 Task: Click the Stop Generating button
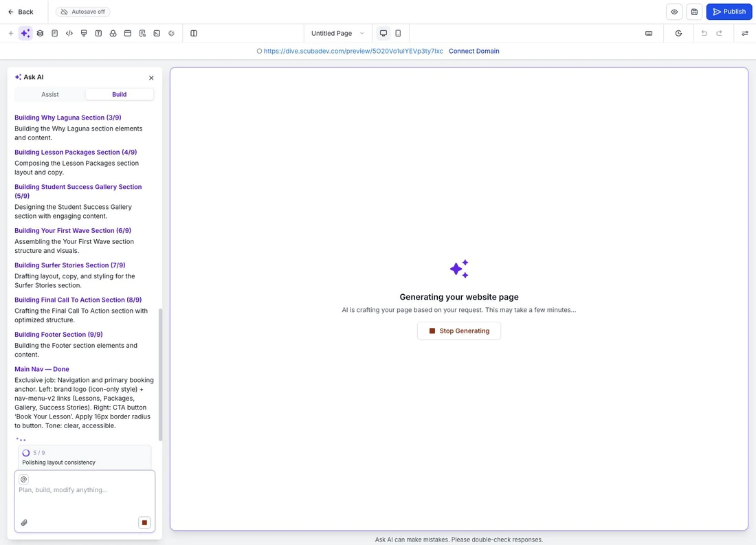459,331
